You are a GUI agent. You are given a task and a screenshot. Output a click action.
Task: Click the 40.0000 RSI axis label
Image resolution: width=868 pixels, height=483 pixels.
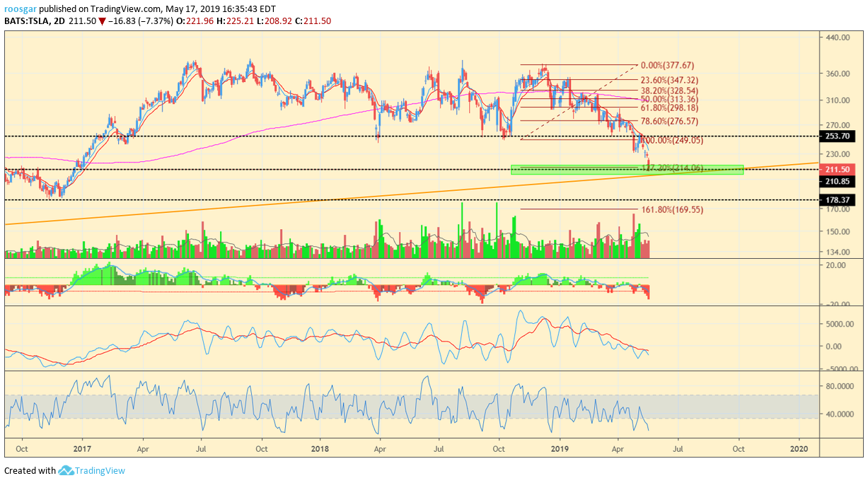click(x=840, y=414)
